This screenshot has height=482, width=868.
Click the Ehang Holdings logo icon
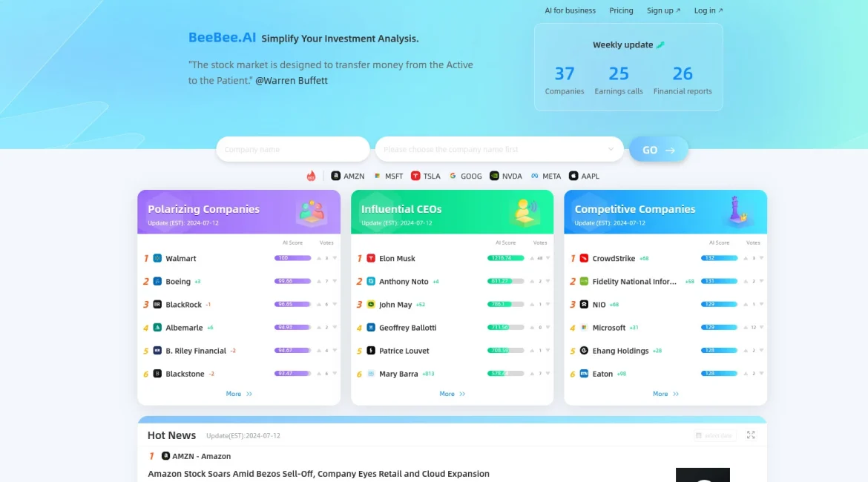click(584, 351)
